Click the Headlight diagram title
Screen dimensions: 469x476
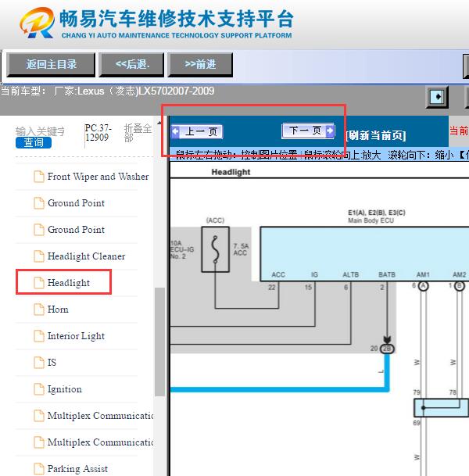point(231,172)
